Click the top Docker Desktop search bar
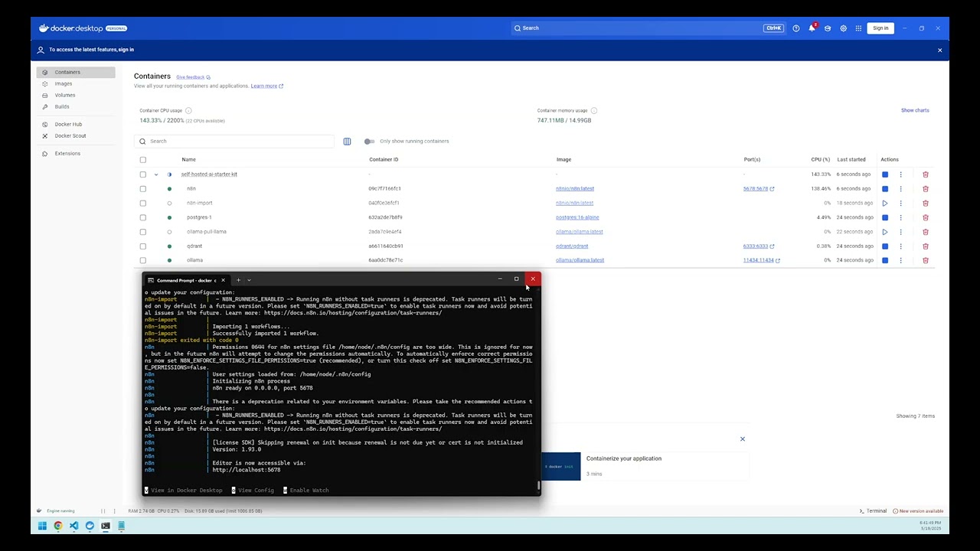980x551 pixels. coord(648,28)
